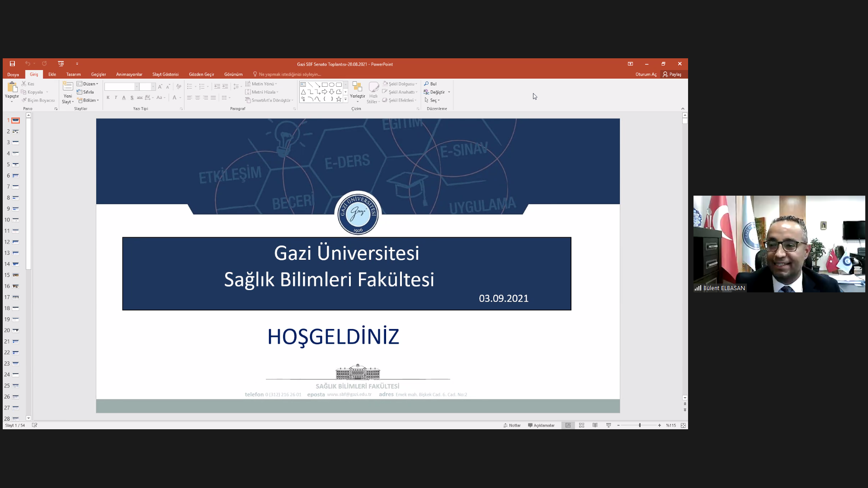
Task: Select slide 14 thumbnail in slide panel
Action: (x=15, y=264)
